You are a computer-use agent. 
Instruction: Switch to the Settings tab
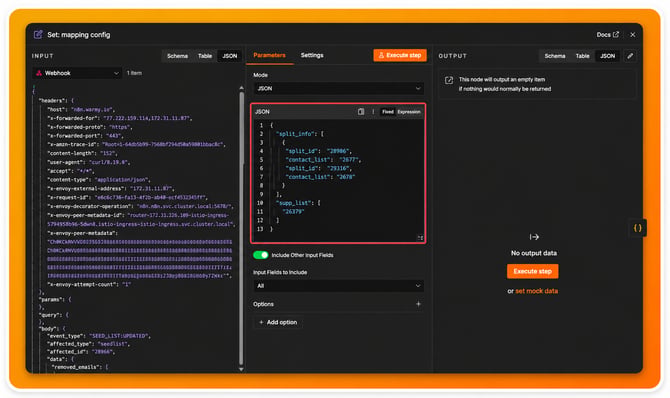tap(312, 56)
